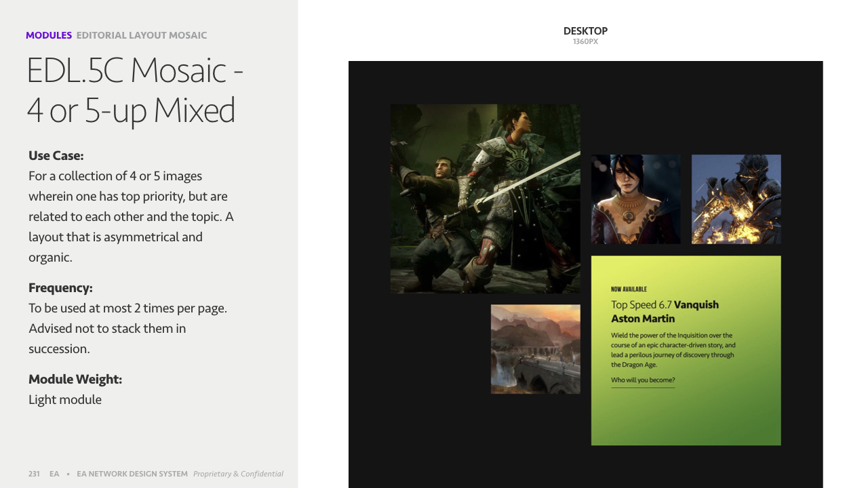
Task: Click the 'Who will you become?' link
Action: point(643,380)
